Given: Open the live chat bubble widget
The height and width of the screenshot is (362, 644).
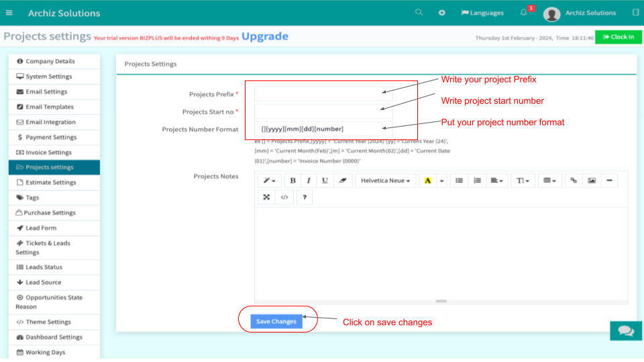Looking at the screenshot, I should pyautogui.click(x=626, y=330).
